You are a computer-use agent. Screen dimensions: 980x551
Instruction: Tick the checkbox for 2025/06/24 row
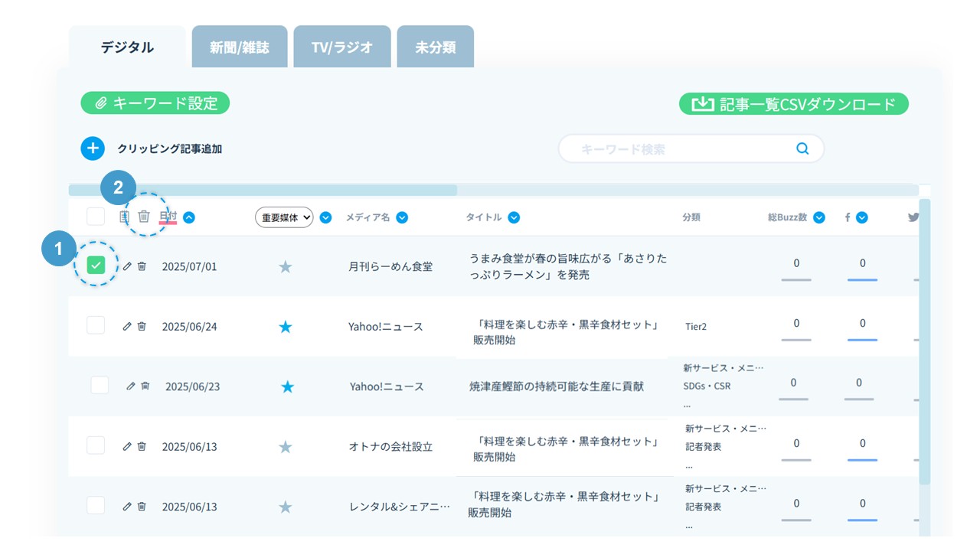tap(96, 325)
